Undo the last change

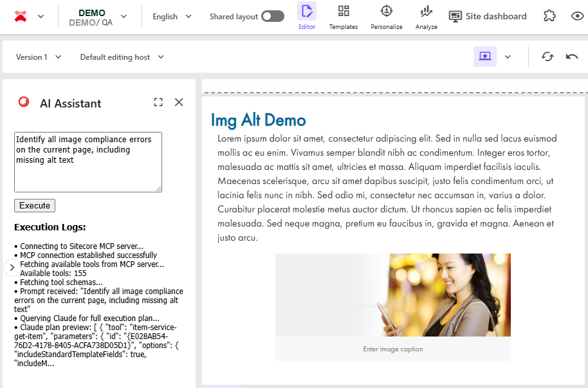[x=572, y=57]
